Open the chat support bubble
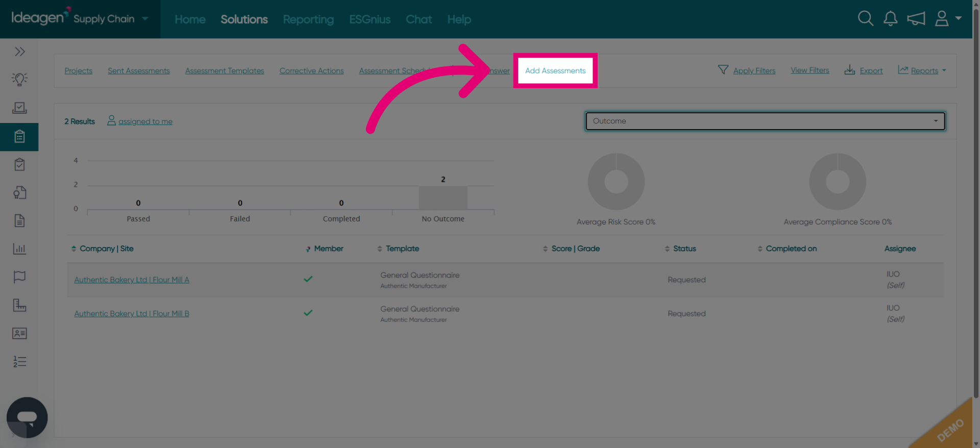980x448 pixels. (x=27, y=417)
